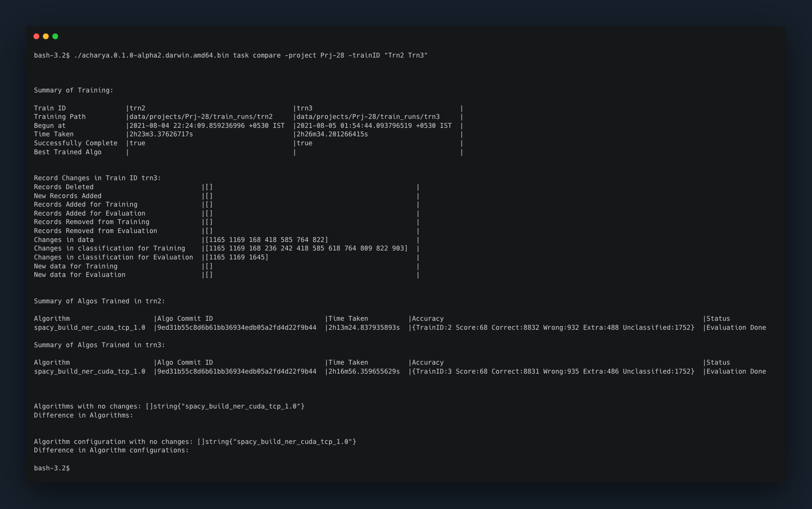This screenshot has height=509, width=812.
Task: Click the Algo Commit ID hash under trn2
Action: [237, 328]
